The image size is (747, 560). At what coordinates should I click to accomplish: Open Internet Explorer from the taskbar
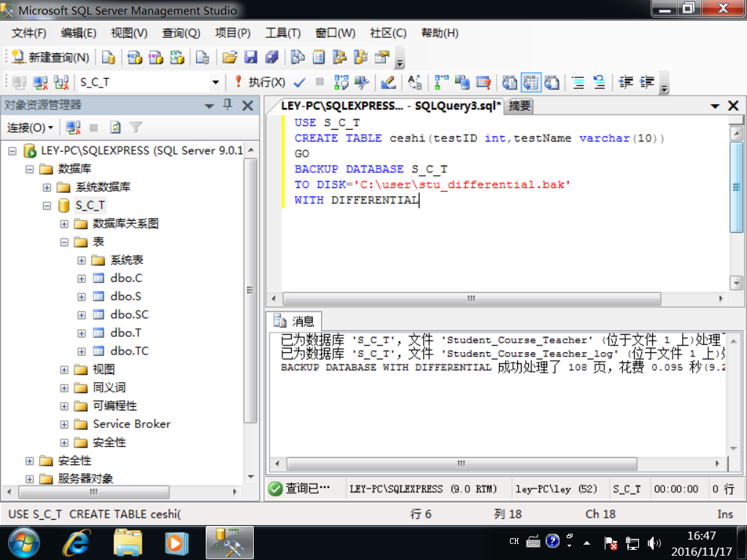point(76,542)
